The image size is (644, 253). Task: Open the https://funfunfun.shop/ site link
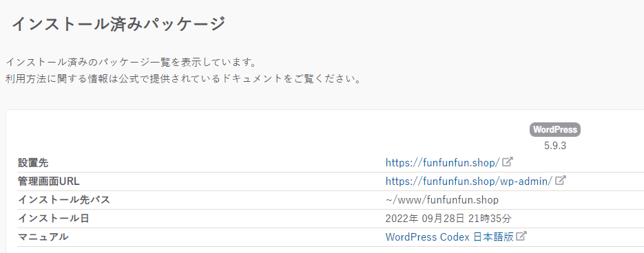(442, 163)
